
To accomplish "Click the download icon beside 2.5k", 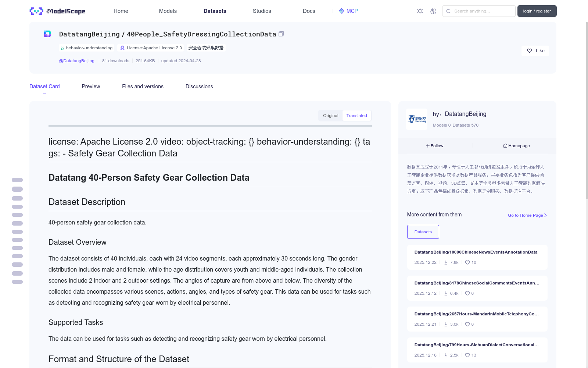I will [446, 355].
